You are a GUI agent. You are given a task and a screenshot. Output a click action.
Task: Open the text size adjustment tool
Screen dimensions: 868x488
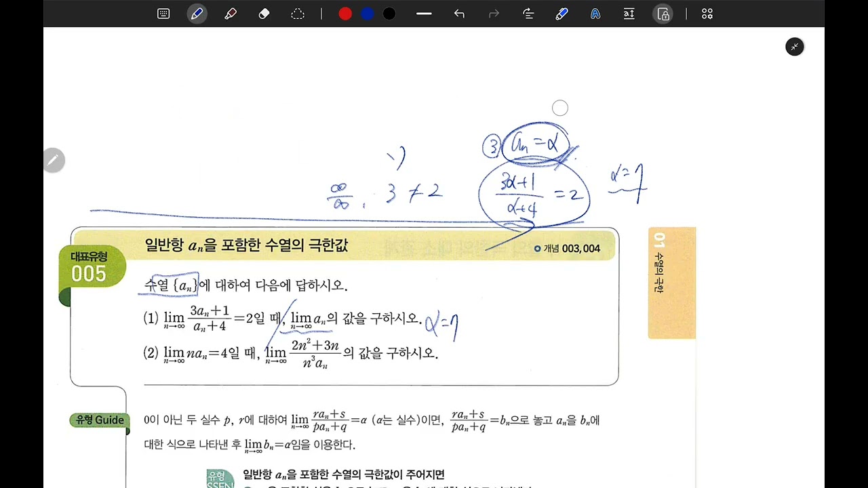pyautogui.click(x=629, y=14)
